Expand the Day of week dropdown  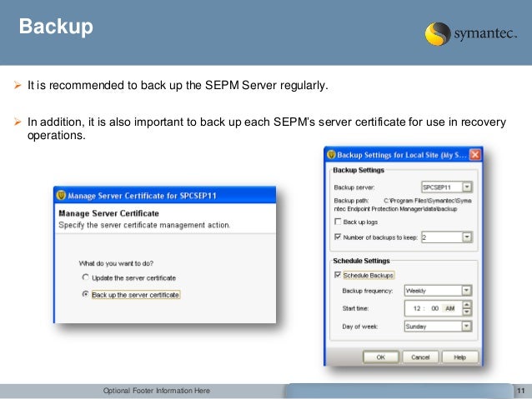(x=466, y=327)
